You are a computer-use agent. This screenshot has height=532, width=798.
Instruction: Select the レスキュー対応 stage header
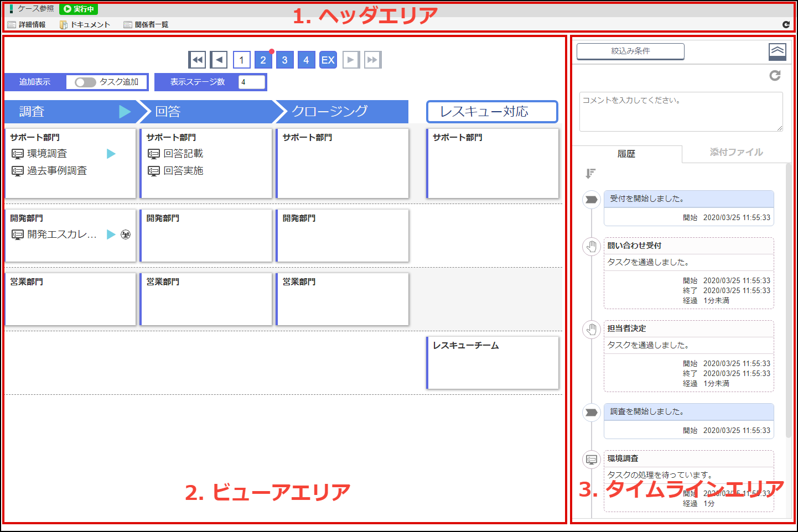point(491,112)
